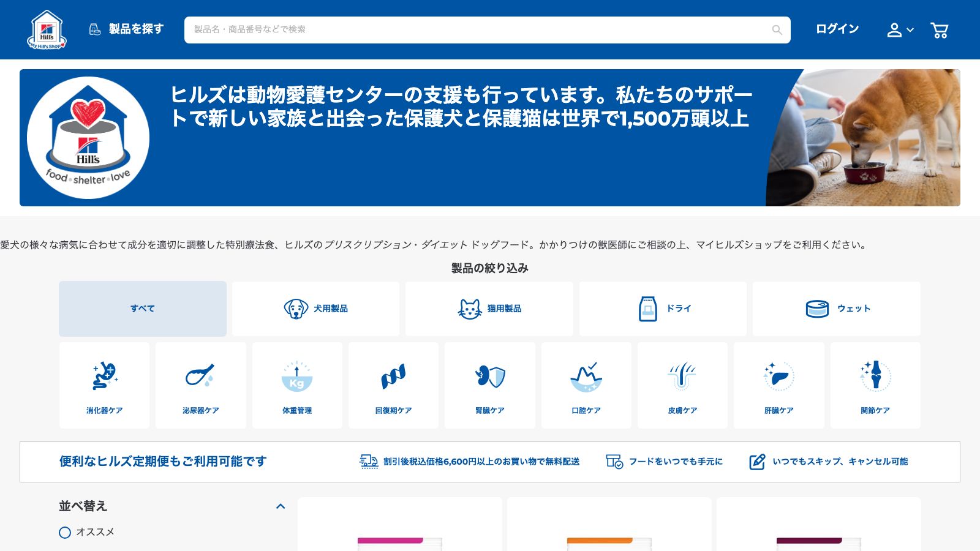Filter by 猫用製品 cat products
This screenshot has height=551, width=980.
[489, 309]
